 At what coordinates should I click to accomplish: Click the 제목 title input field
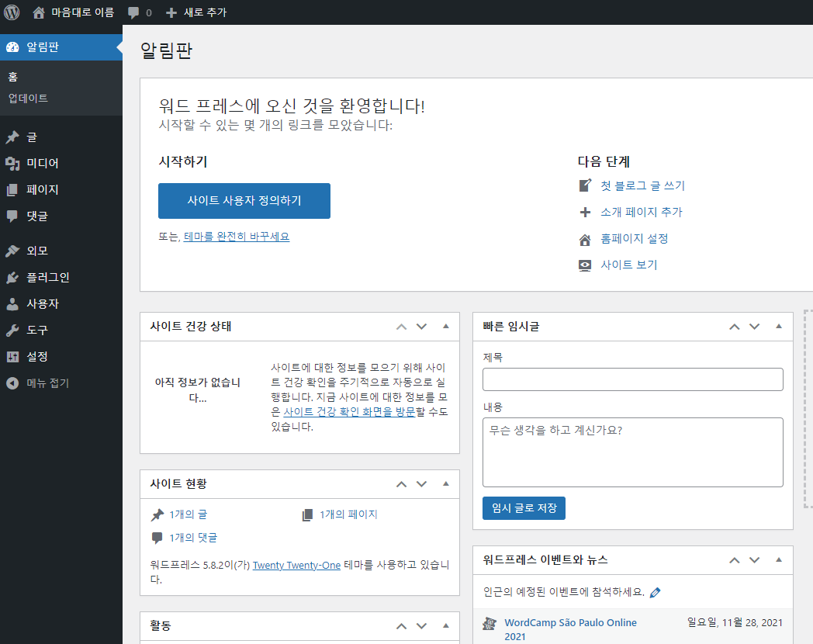632,379
